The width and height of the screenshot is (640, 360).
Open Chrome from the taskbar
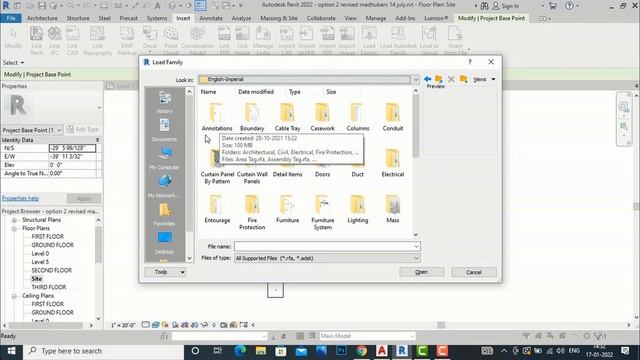(x=361, y=351)
